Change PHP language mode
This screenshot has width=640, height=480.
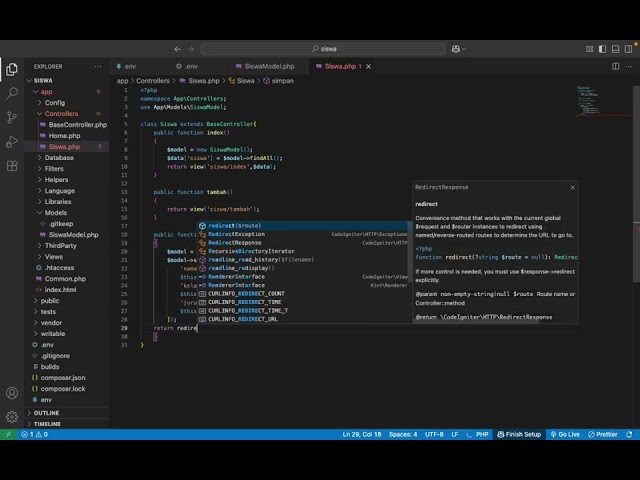(x=482, y=434)
